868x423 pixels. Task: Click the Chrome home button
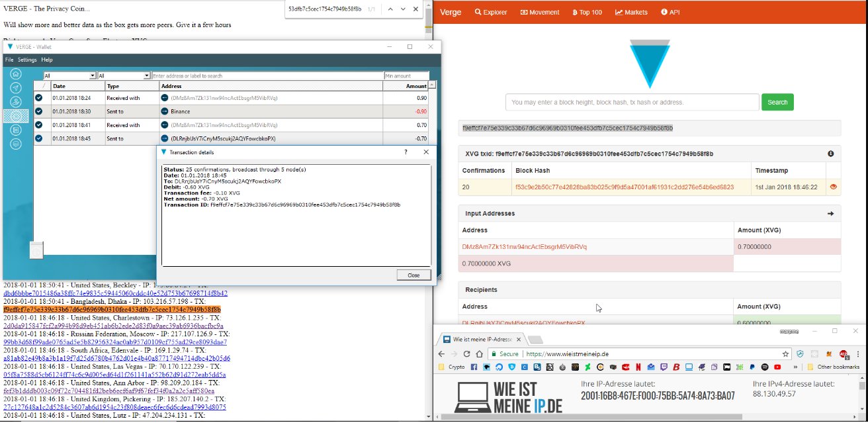click(480, 354)
